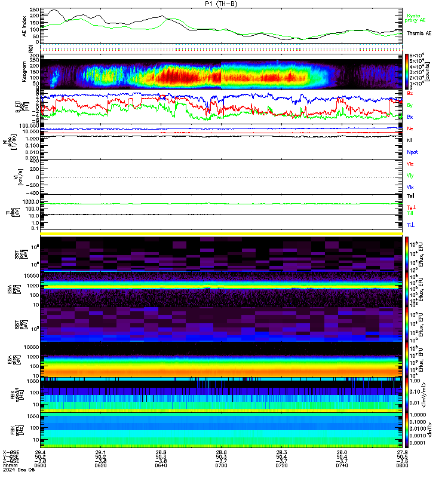Viewport: 448px width, 478px height.
Task: Select the green Ti parallel legend label
Action: (x=410, y=213)
